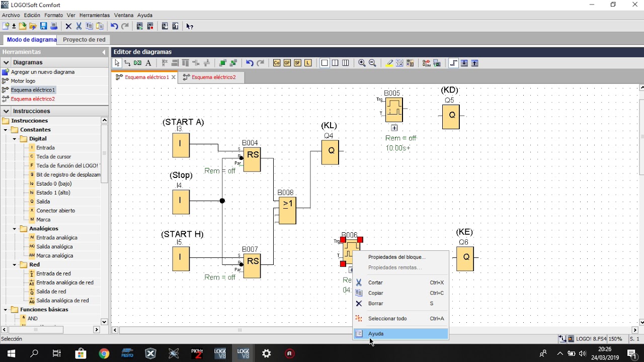The width and height of the screenshot is (644, 362).
Task: Stop LOGO! using red stop icon
Action: point(150,26)
